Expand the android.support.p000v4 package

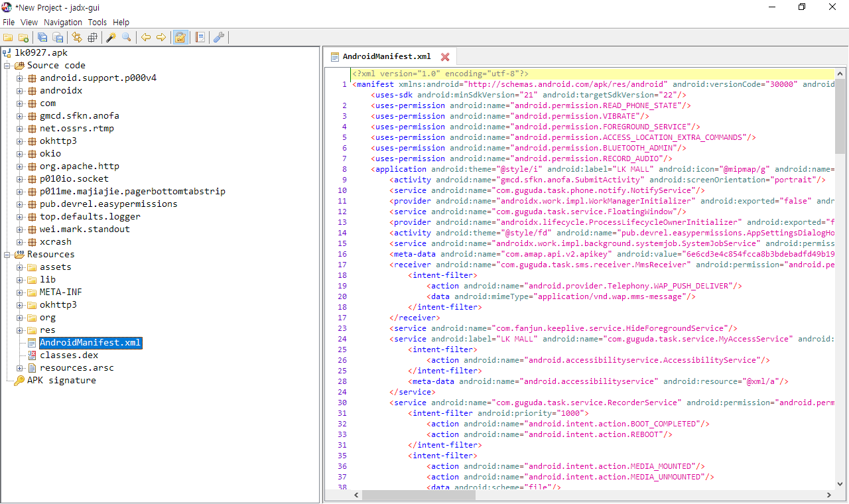[20, 78]
